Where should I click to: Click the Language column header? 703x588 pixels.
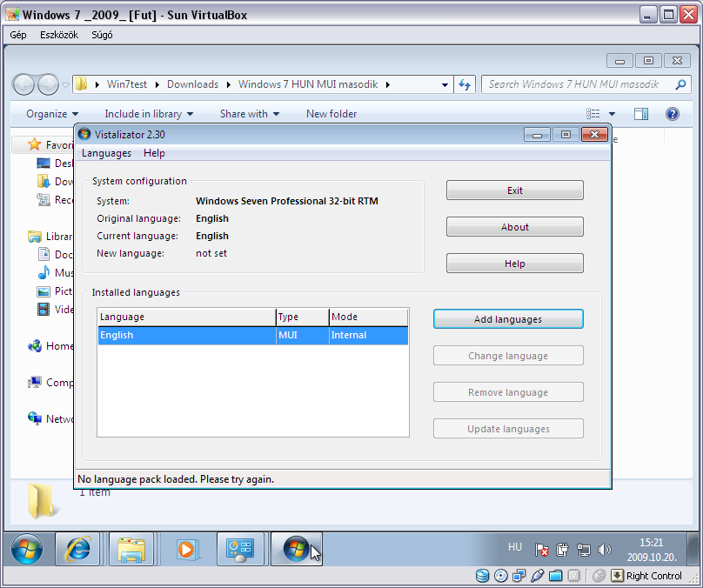186,317
